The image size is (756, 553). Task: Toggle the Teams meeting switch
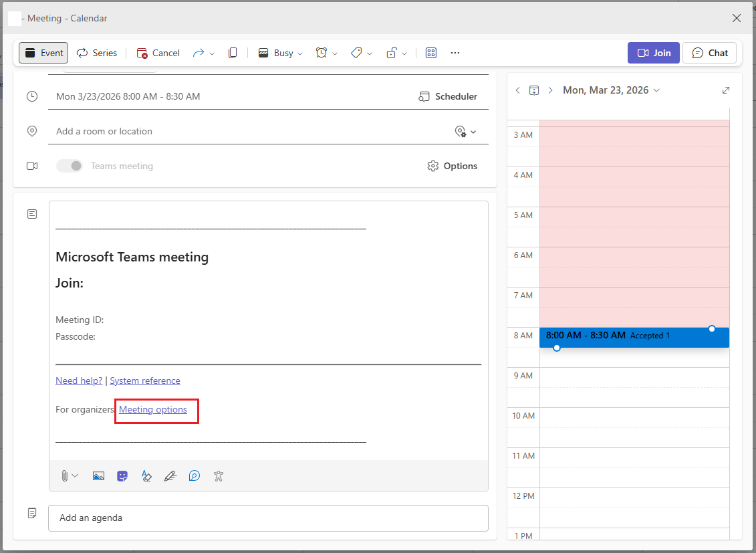pyautogui.click(x=70, y=166)
